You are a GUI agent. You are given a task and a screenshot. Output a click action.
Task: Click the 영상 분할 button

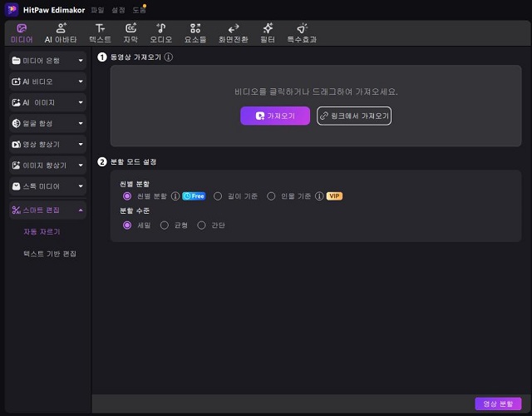pyautogui.click(x=498, y=404)
